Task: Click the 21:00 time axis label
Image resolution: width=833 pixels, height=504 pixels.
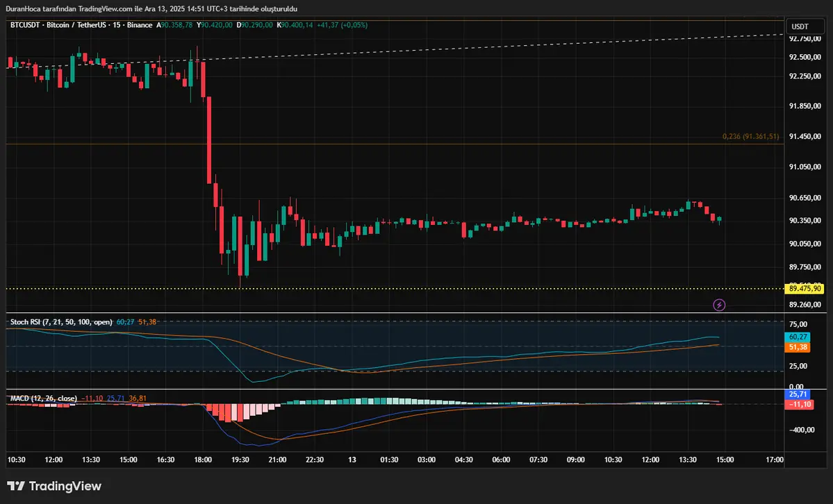Action: point(277,460)
